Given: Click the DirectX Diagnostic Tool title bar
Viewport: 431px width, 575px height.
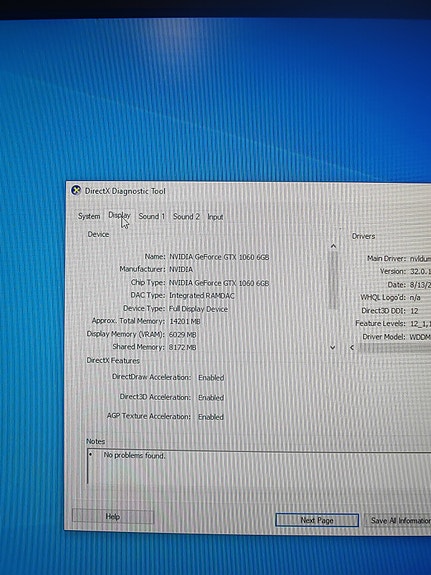Looking at the screenshot, I should pyautogui.click(x=248, y=191).
